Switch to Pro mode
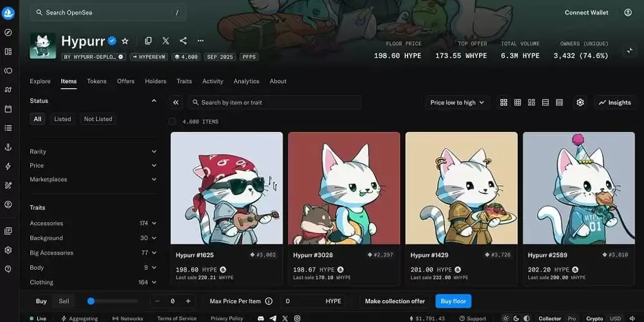 pyautogui.click(x=571, y=318)
